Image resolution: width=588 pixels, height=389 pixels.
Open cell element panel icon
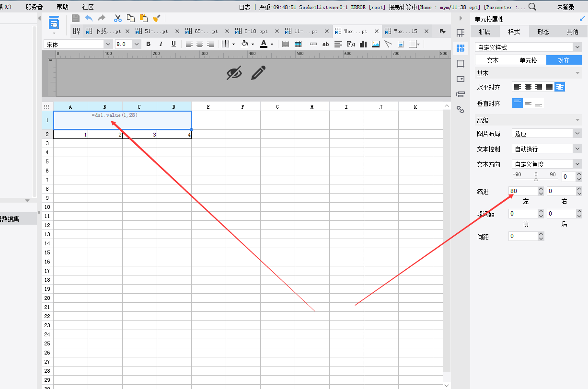tap(461, 33)
